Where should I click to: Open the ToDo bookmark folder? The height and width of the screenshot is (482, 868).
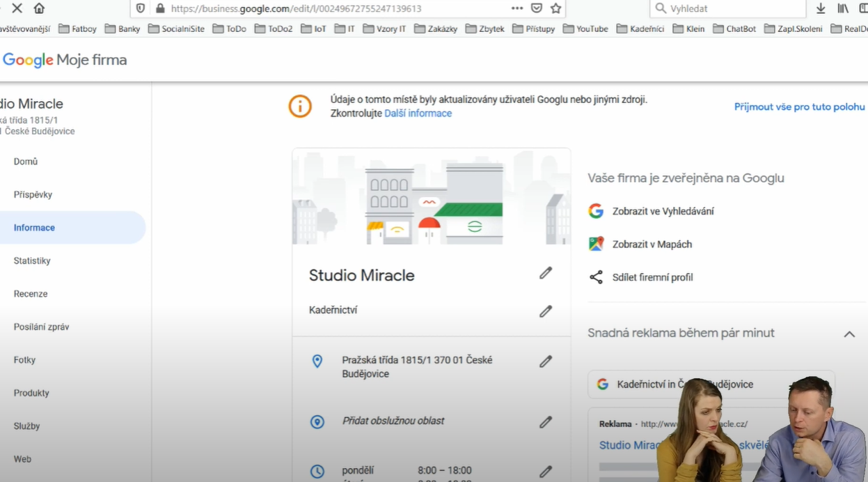[x=229, y=29]
